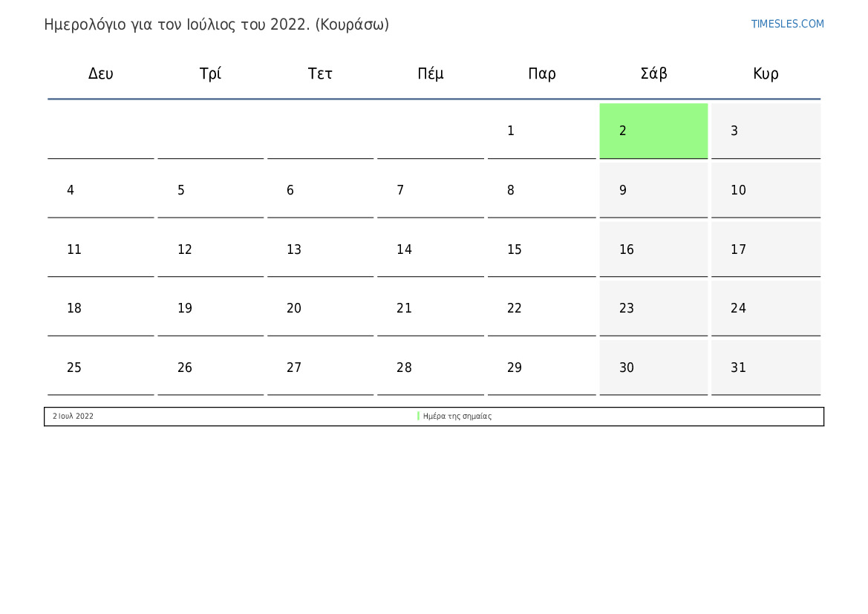The width and height of the screenshot is (868, 614).
Task: Click the calendar title for Ιούλιος 2022
Action: pos(217,25)
